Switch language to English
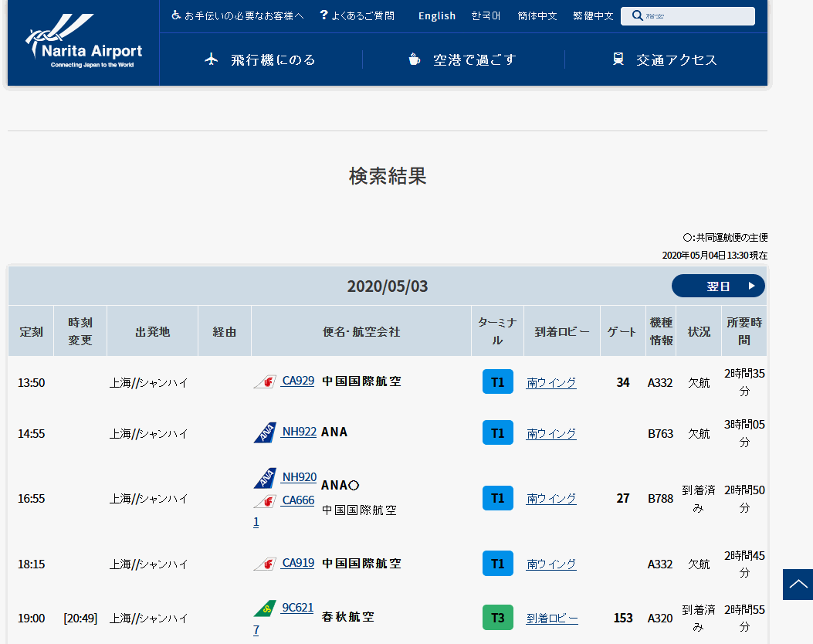Image resolution: width=813 pixels, height=644 pixels. click(437, 15)
